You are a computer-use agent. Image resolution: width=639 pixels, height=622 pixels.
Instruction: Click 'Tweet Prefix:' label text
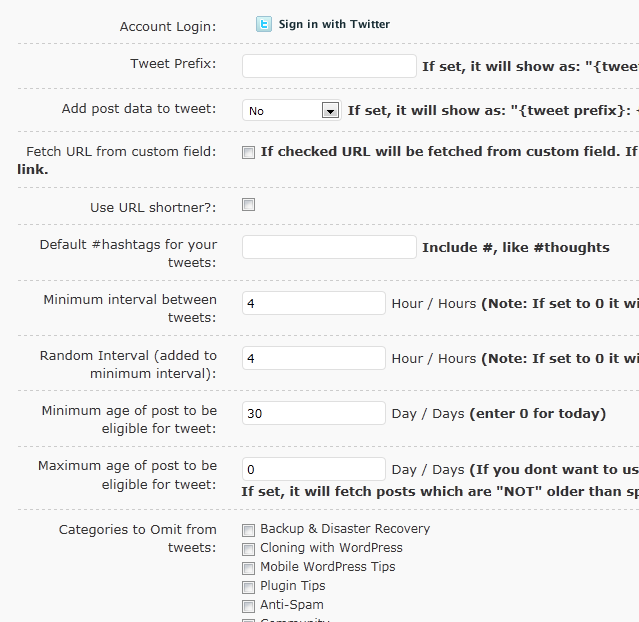tap(173, 64)
